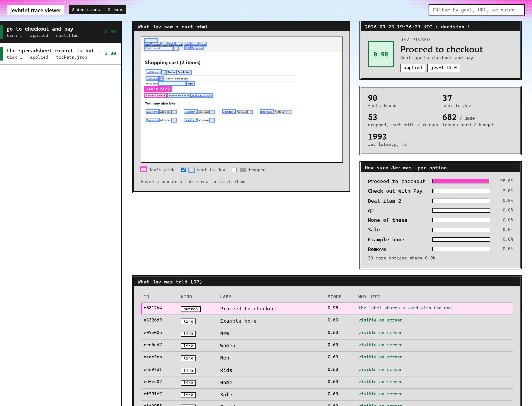Open the 'spreadsheet export is not…' decision
532x406 pixels.
tap(60, 54)
